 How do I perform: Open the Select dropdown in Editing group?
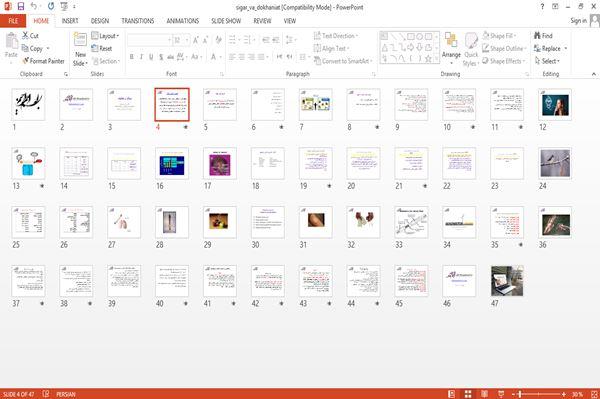click(548, 61)
